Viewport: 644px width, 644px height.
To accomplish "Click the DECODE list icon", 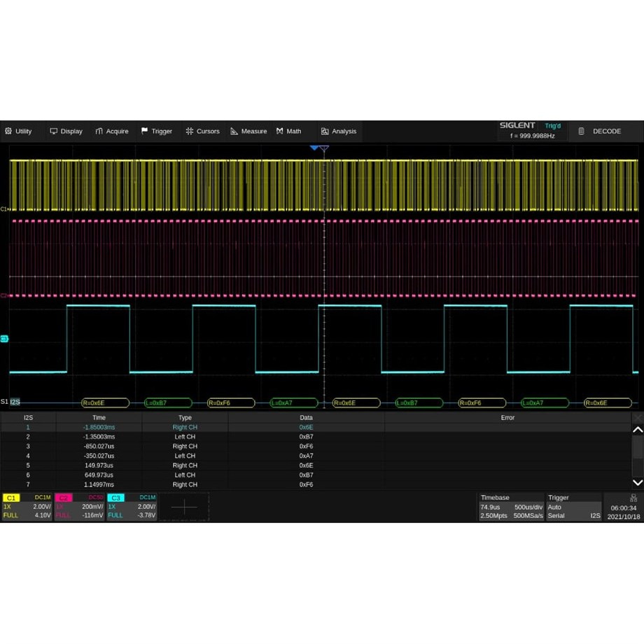I will tap(581, 131).
